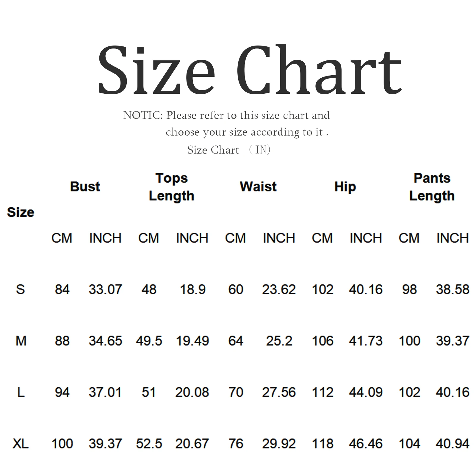Click the 118 hip CM value
The height and width of the screenshot is (476, 476).
(322, 444)
